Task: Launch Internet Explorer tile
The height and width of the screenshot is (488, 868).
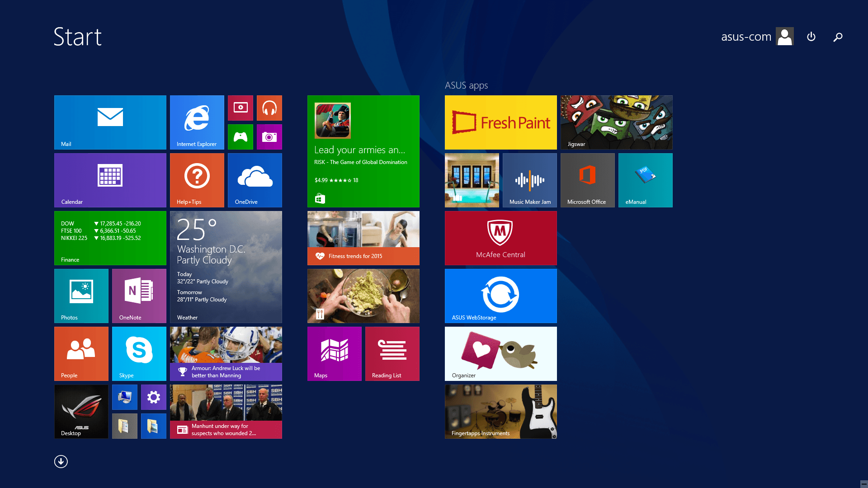Action: 197,122
